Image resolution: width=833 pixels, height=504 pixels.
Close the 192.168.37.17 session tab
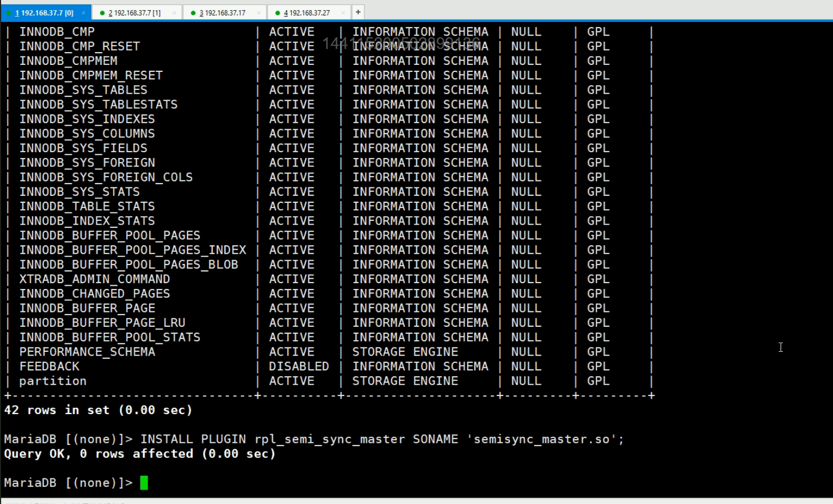click(x=259, y=13)
